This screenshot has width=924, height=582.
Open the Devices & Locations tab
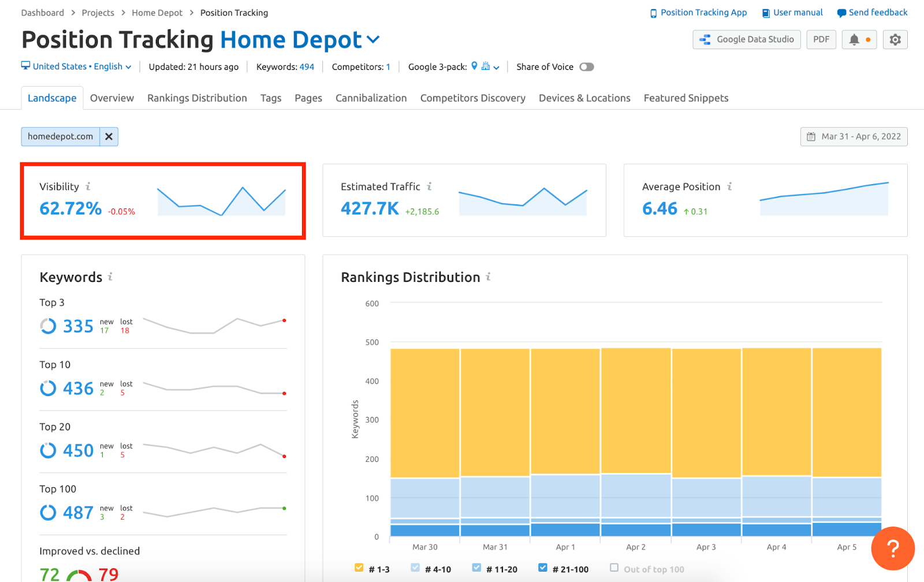coord(584,98)
